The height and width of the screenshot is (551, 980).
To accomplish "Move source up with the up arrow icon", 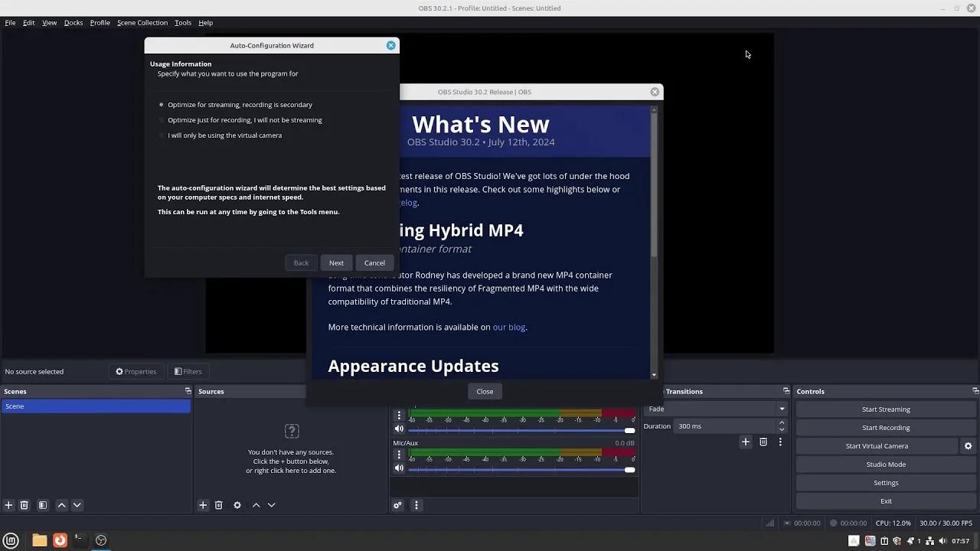I will click(x=256, y=505).
